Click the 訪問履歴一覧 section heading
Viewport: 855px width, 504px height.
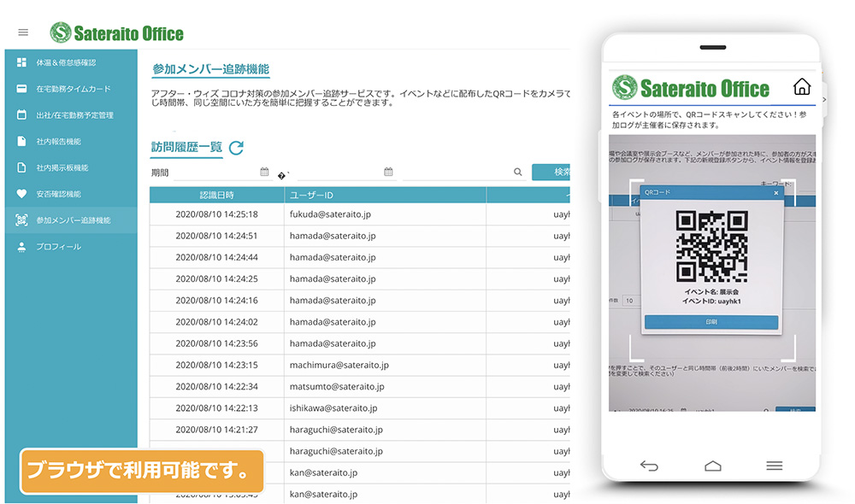[x=186, y=147]
